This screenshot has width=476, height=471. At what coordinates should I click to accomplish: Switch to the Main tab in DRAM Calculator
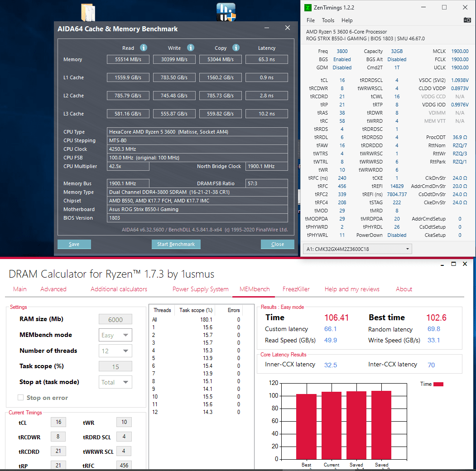(20, 289)
